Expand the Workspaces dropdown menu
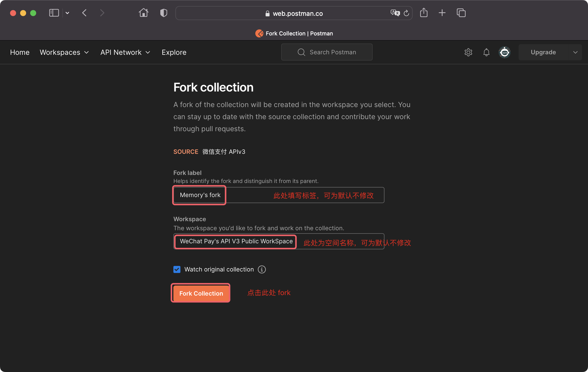This screenshot has width=588, height=372. 64,52
